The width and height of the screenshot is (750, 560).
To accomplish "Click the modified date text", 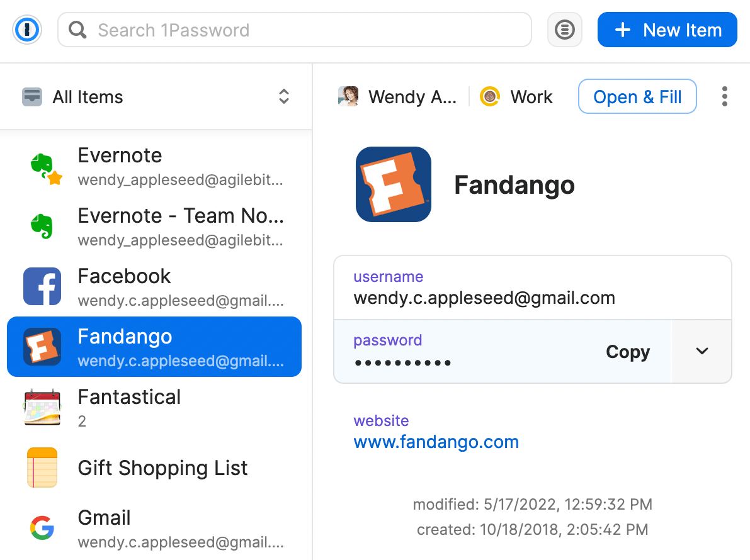I will [x=532, y=504].
